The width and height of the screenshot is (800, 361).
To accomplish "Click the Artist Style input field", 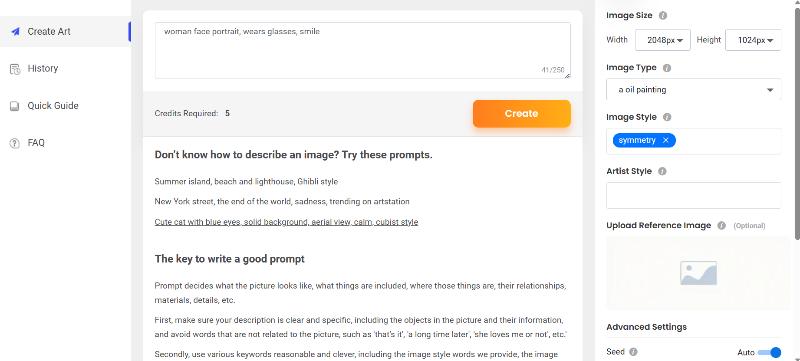I will tap(694, 195).
